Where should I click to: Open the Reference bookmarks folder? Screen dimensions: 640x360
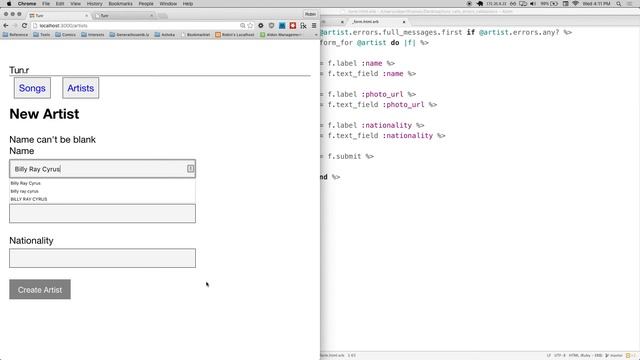click(16, 35)
